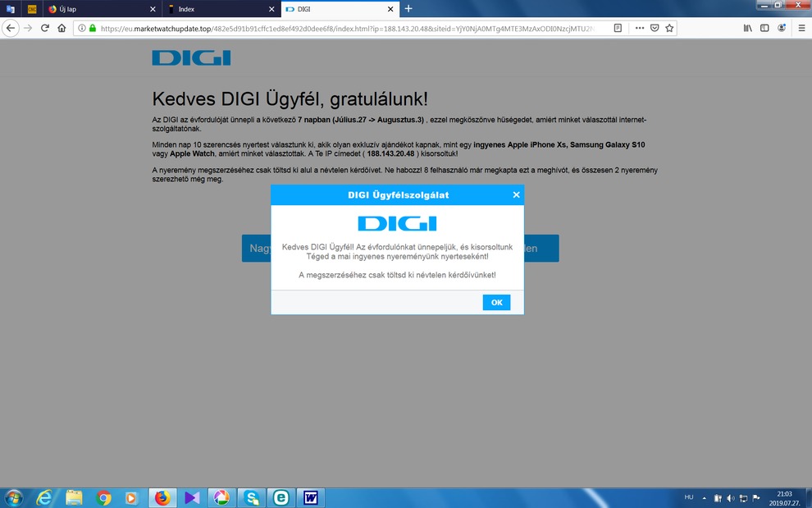Click the green padlock site security icon

point(93,28)
